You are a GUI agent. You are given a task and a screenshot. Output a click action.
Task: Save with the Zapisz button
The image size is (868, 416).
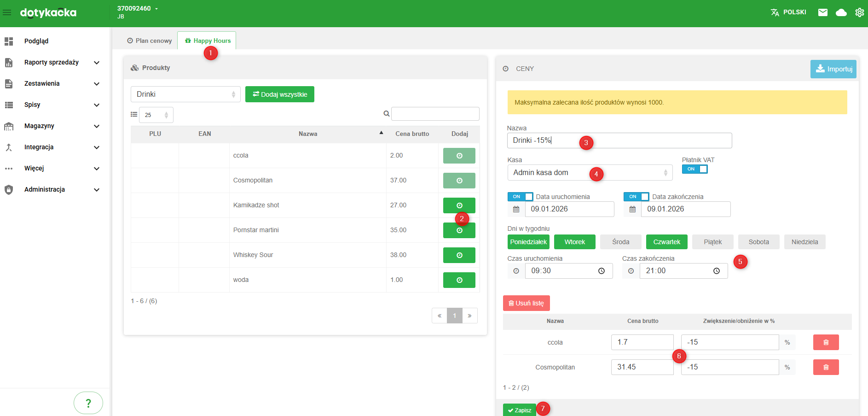click(x=519, y=410)
